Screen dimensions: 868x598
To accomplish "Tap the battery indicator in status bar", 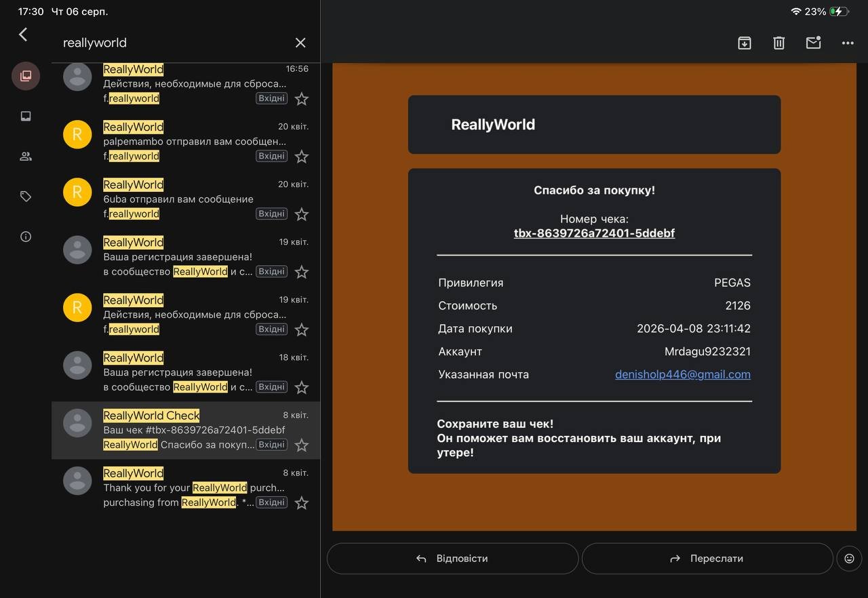I will click(x=840, y=12).
